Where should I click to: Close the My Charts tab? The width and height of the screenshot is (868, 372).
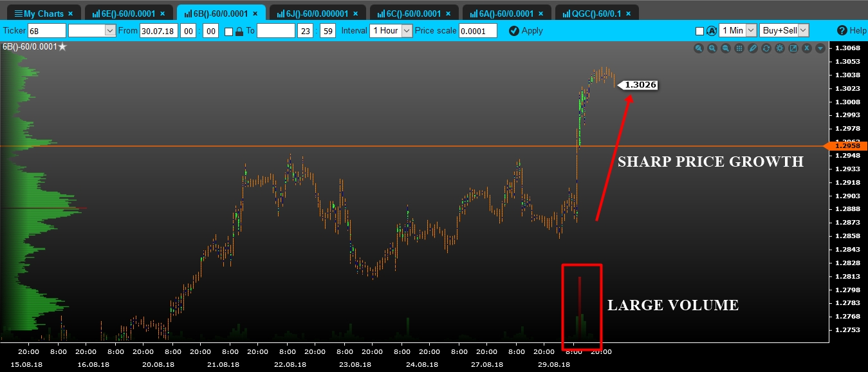70,14
